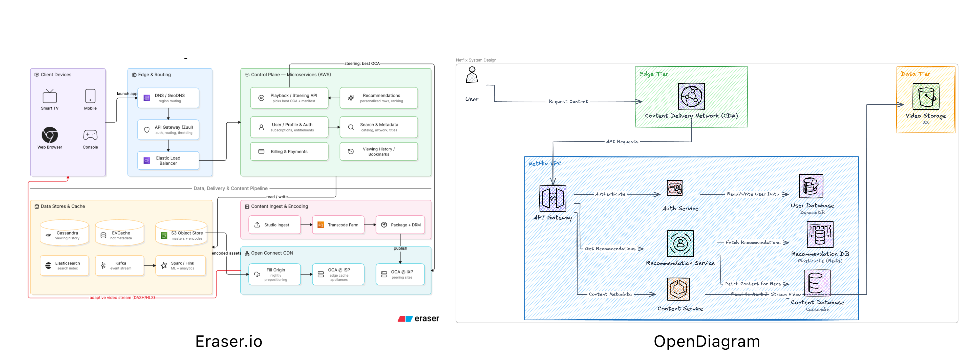Click the 'Authenticate' edge label
The height and width of the screenshot is (363, 980).
click(610, 194)
